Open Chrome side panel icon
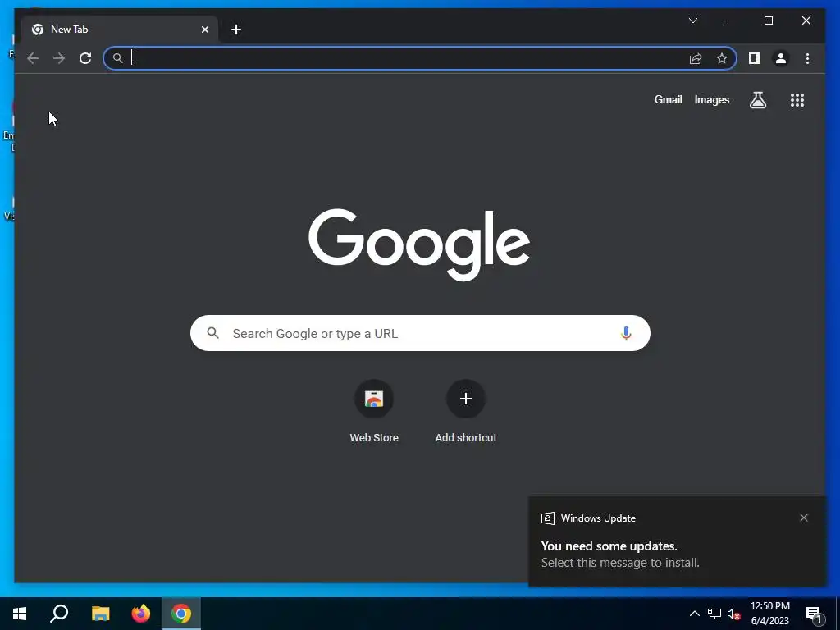This screenshot has height=630, width=840. click(755, 58)
